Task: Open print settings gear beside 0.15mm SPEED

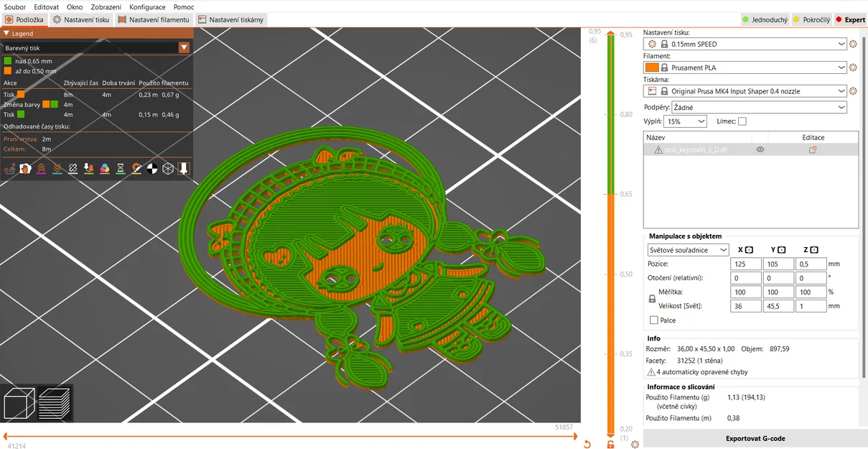Action: coord(853,44)
